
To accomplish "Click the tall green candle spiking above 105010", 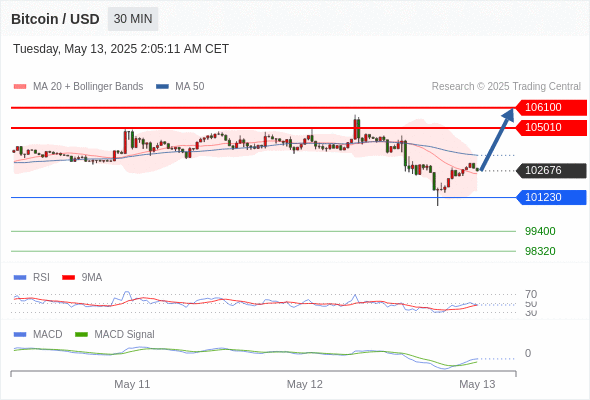I will tap(359, 130).
